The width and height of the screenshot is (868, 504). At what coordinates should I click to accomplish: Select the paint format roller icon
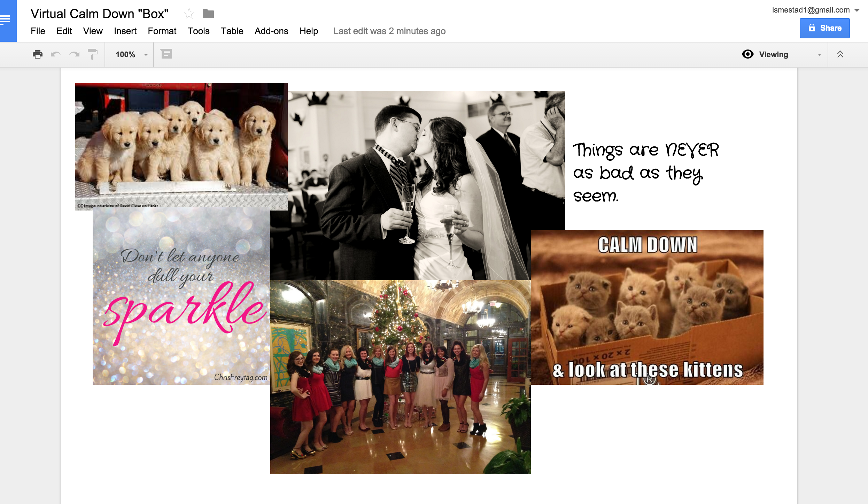pos(93,54)
